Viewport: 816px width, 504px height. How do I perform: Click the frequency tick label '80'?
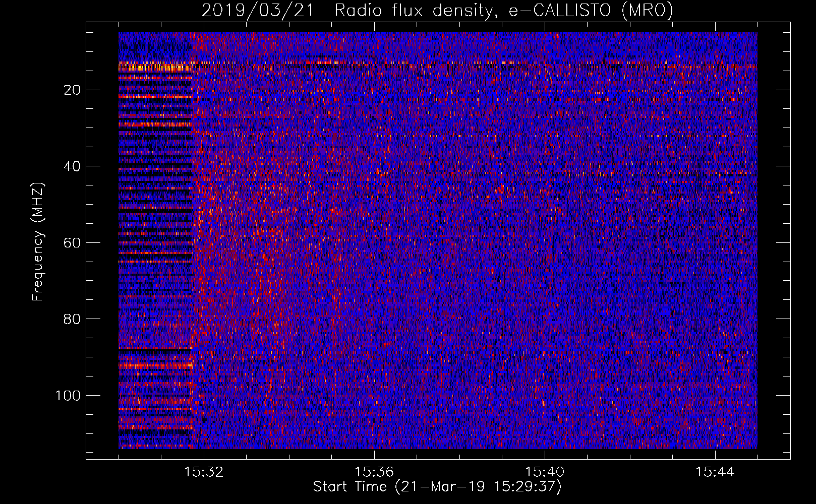72,319
